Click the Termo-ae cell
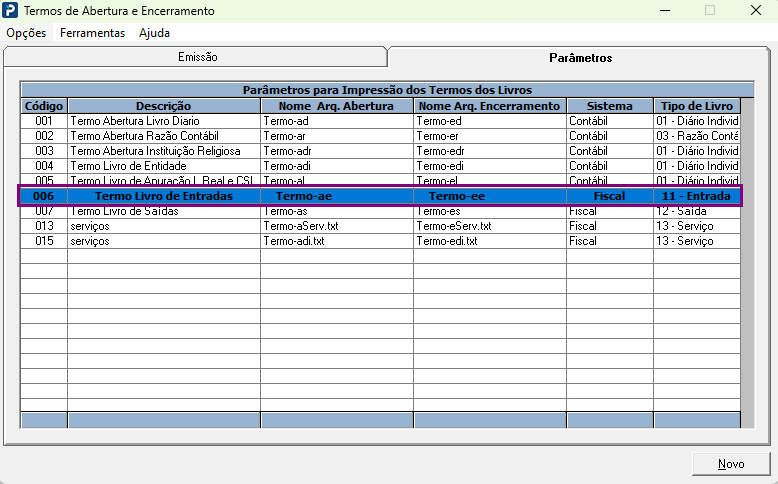This screenshot has width=778, height=484. click(336, 196)
